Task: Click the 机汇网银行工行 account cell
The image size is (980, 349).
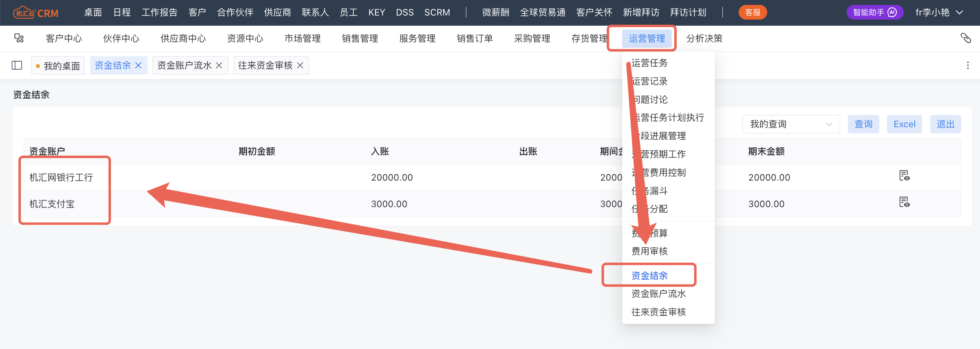Action: (61, 177)
